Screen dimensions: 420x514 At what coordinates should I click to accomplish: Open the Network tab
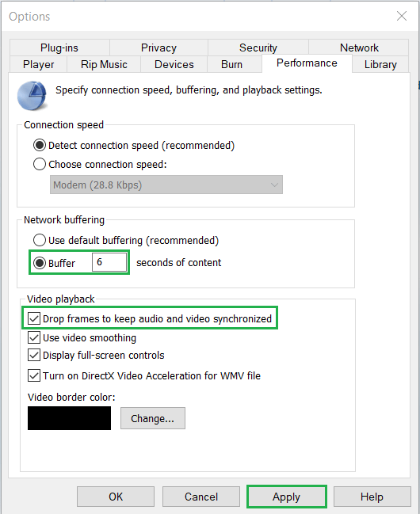359,48
